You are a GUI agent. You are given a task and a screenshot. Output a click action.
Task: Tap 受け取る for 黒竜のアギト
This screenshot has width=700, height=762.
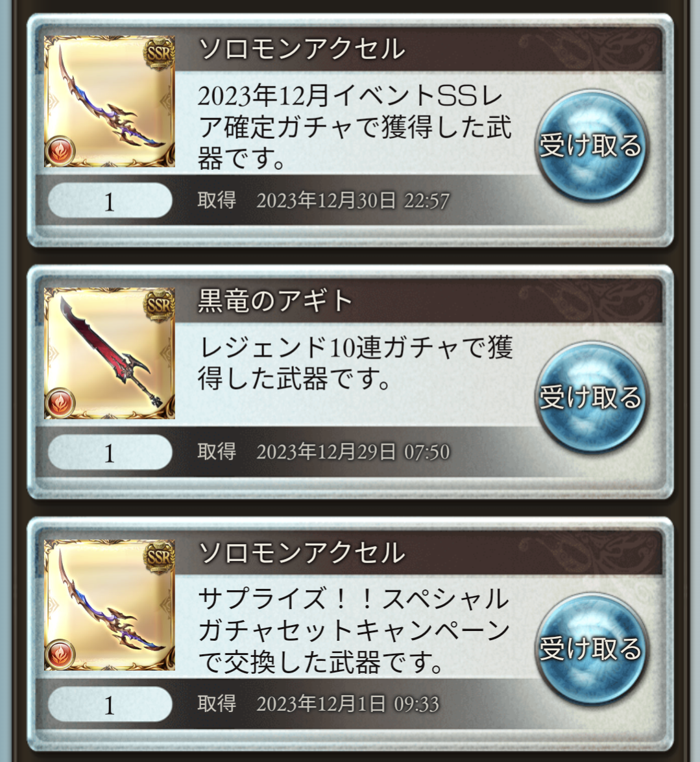click(590, 396)
